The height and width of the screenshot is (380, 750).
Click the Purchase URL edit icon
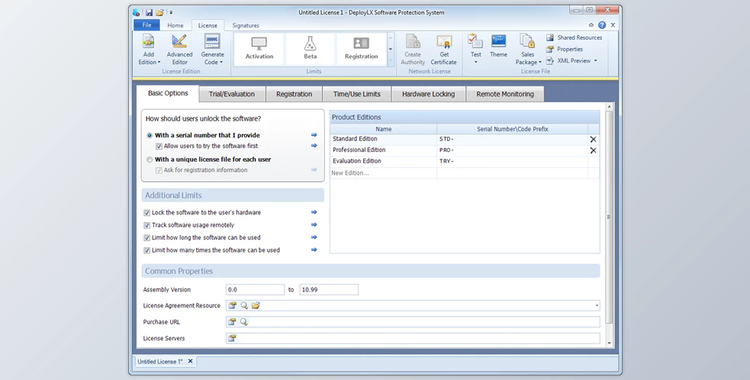232,322
